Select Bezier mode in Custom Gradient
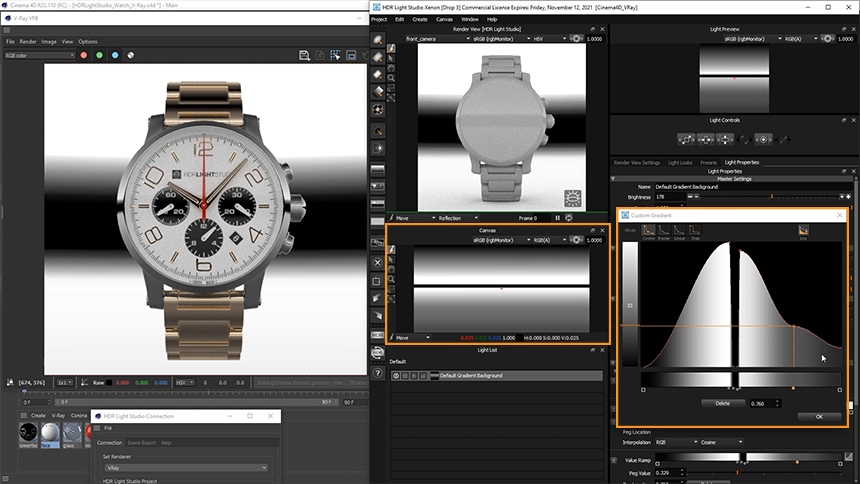Screen dimensions: 860x484 pyautogui.click(x=664, y=230)
